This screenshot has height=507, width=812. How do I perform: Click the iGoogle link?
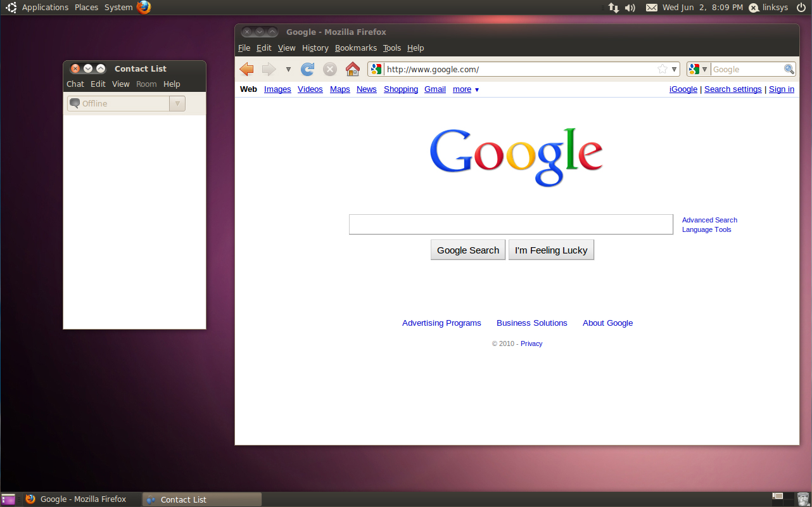(683, 89)
